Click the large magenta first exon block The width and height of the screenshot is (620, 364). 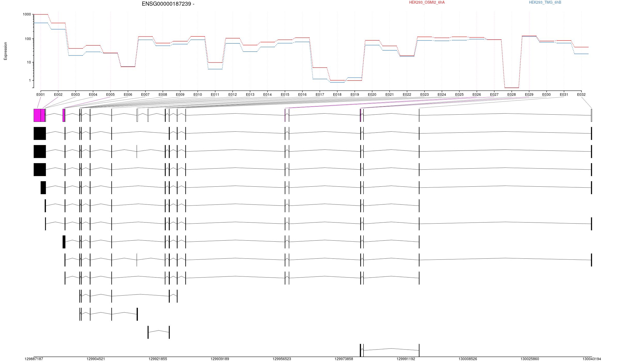point(37,115)
